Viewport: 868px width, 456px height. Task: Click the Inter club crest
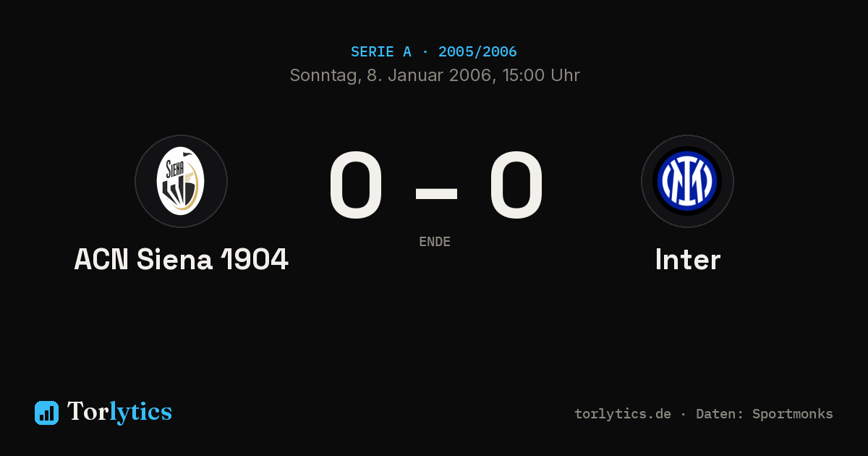click(687, 181)
